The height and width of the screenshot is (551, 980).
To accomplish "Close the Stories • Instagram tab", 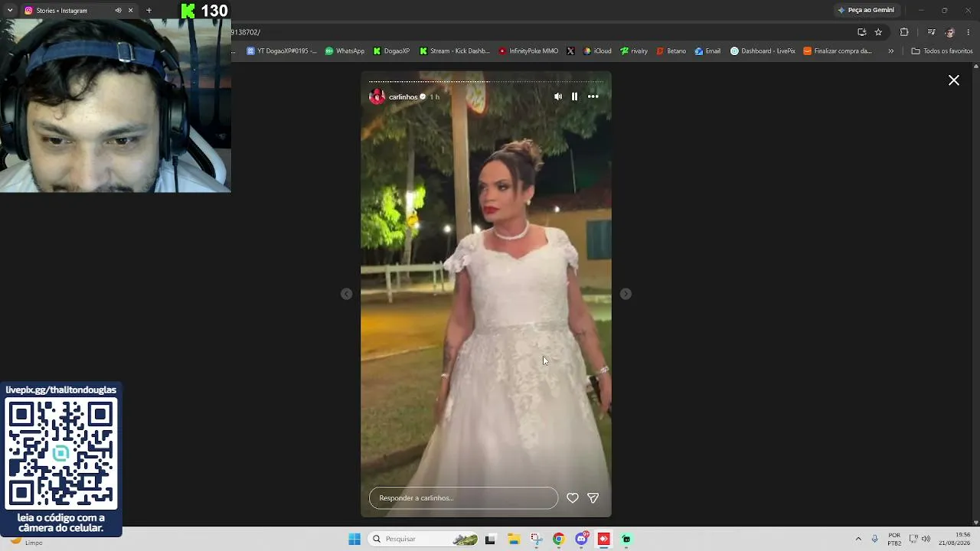I will pyautogui.click(x=130, y=11).
